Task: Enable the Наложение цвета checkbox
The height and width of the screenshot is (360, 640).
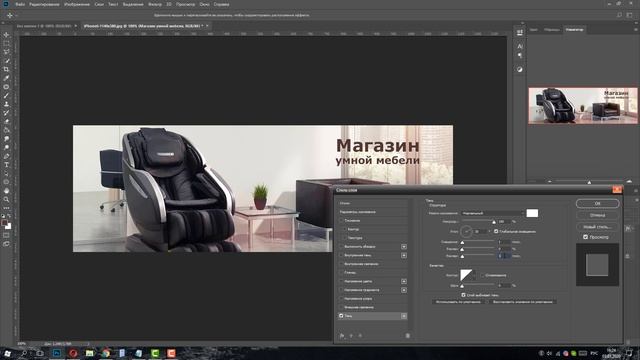Action: point(341,281)
